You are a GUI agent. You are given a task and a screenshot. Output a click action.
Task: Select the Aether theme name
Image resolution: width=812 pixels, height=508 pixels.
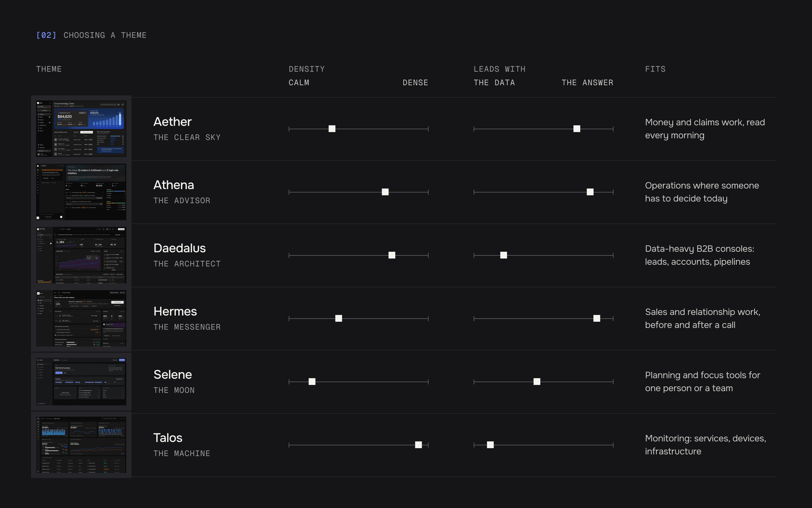(x=173, y=122)
